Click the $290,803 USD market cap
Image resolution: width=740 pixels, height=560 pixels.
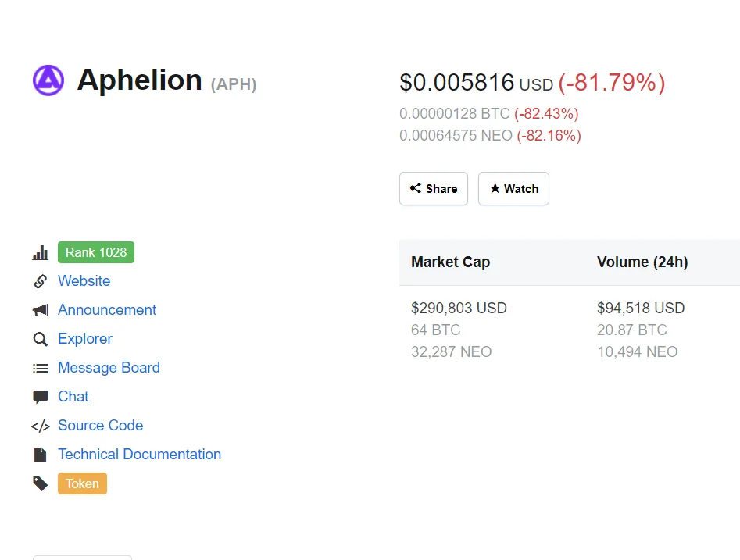(x=459, y=308)
